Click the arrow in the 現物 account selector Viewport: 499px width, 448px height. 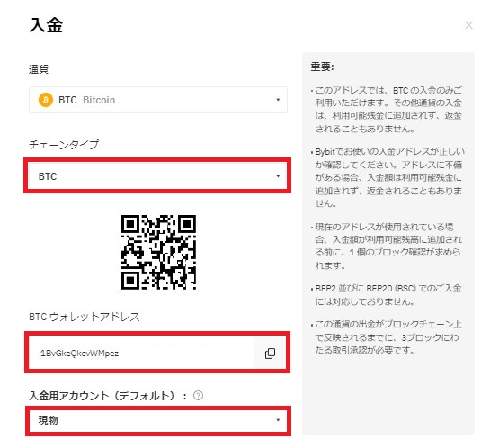tap(278, 420)
